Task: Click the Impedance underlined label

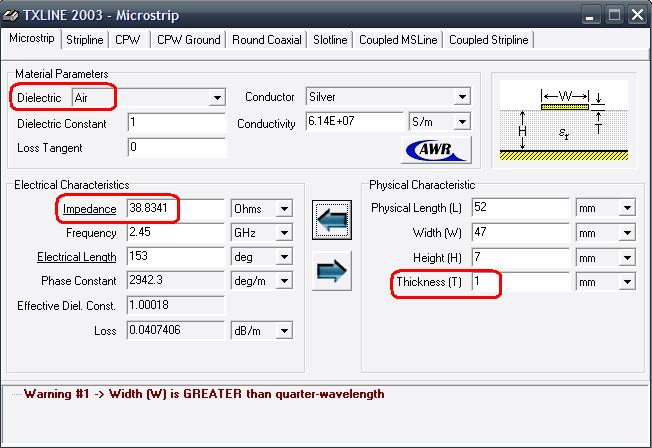Action: pos(89,209)
